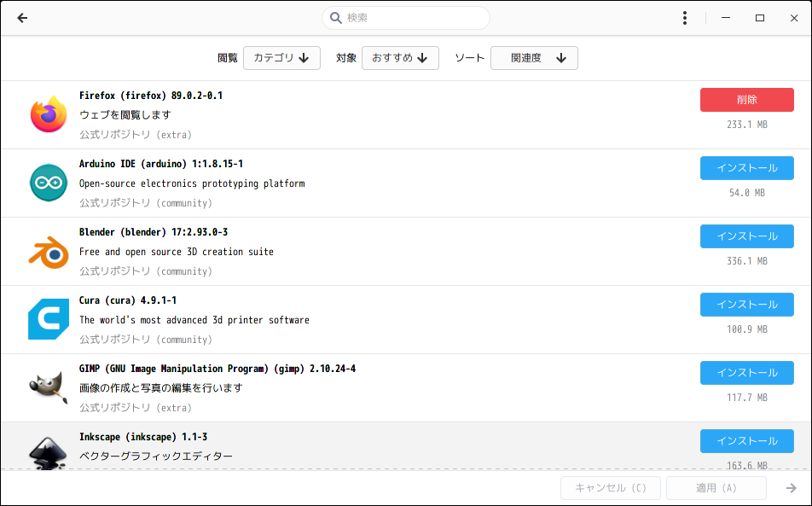The height and width of the screenshot is (506, 812).
Task: Minimize the window
Action: (x=726, y=18)
